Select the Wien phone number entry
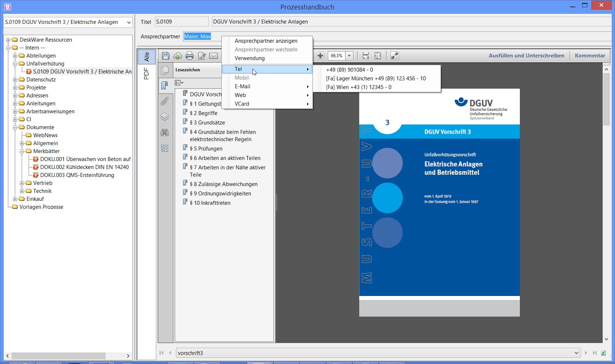The width and height of the screenshot is (615, 364). (x=377, y=87)
